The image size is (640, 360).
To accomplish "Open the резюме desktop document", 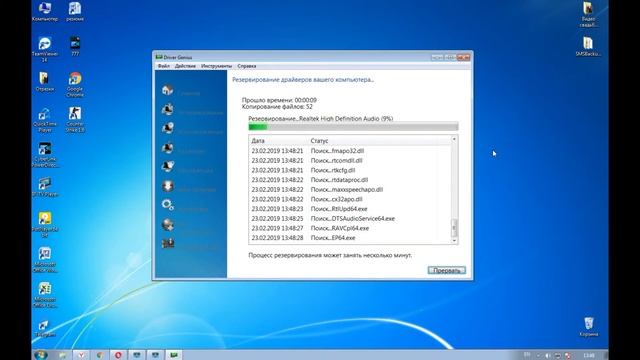I will pos(75,11).
